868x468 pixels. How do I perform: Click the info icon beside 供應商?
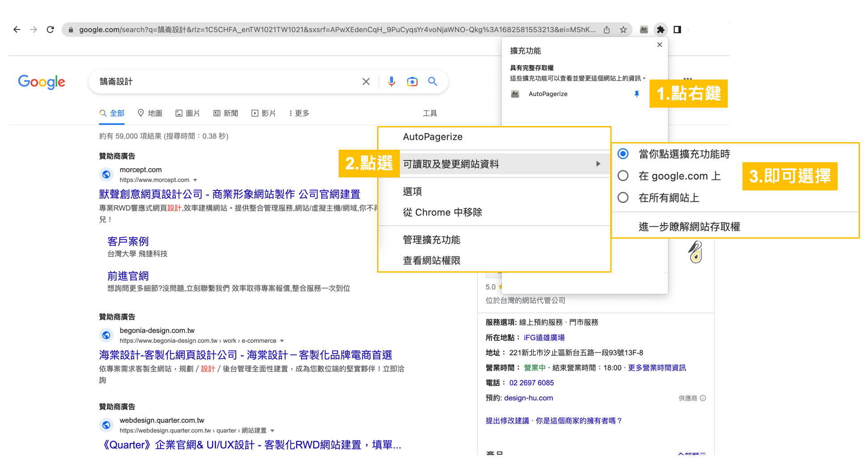click(x=703, y=398)
